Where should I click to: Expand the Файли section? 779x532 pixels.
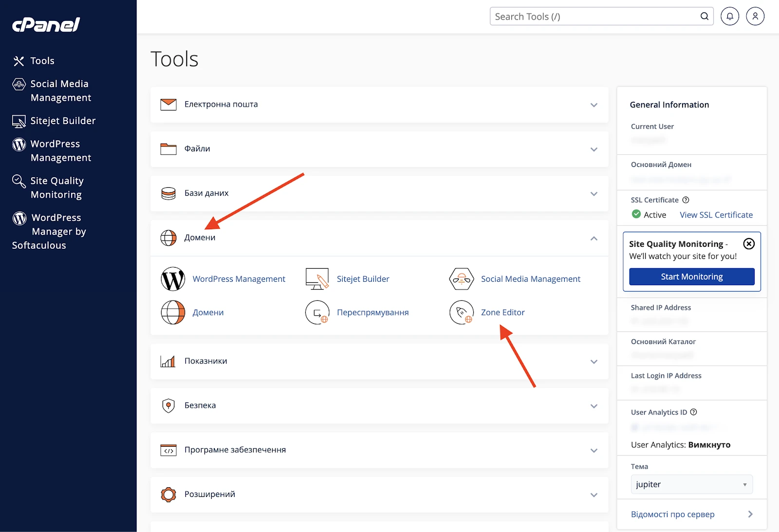[x=594, y=149]
